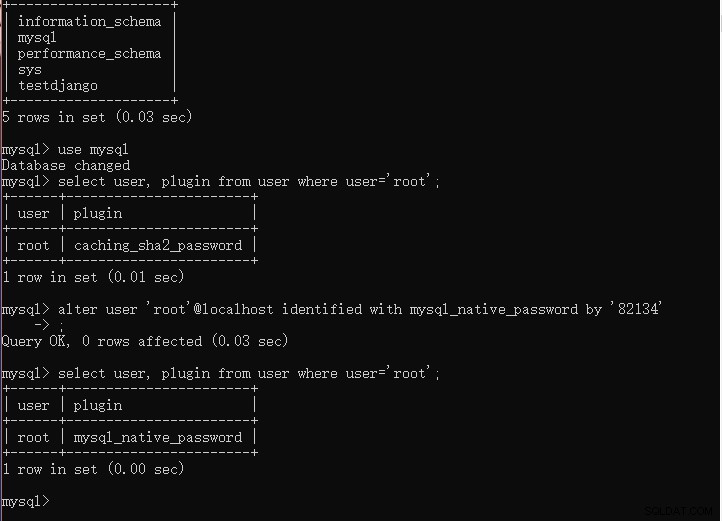This screenshot has width=722, height=521.
Task: Click the second select user command
Action: (249, 373)
